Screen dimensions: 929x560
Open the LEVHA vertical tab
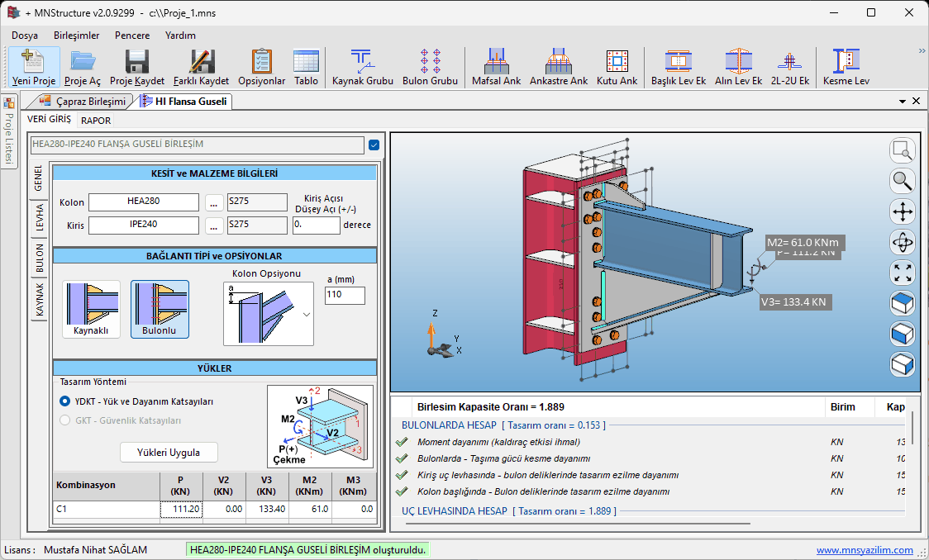point(39,217)
